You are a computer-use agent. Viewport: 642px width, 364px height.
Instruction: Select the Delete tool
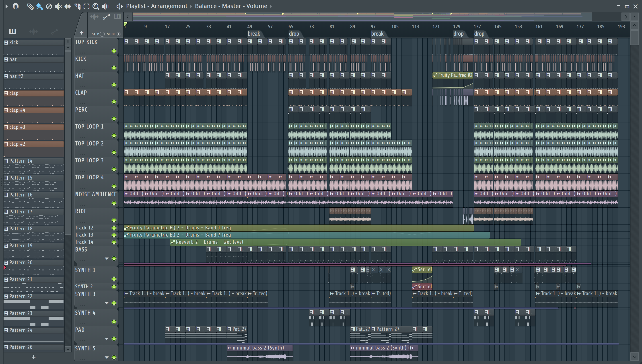[x=49, y=6]
